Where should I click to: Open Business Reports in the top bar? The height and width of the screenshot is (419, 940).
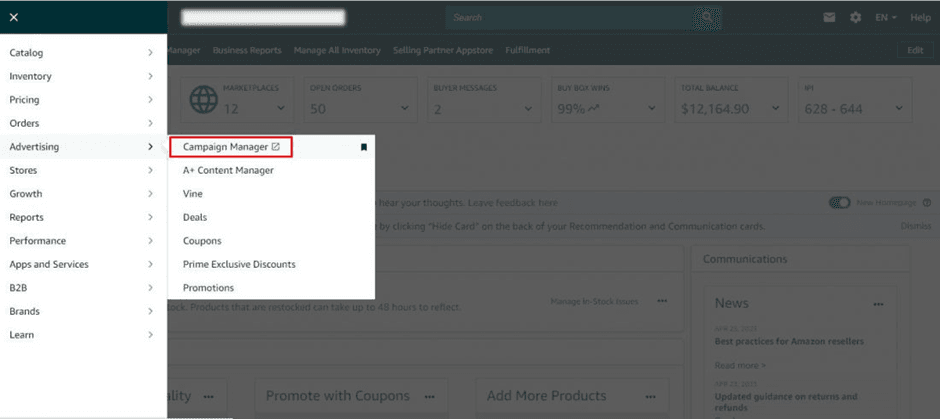tap(247, 50)
